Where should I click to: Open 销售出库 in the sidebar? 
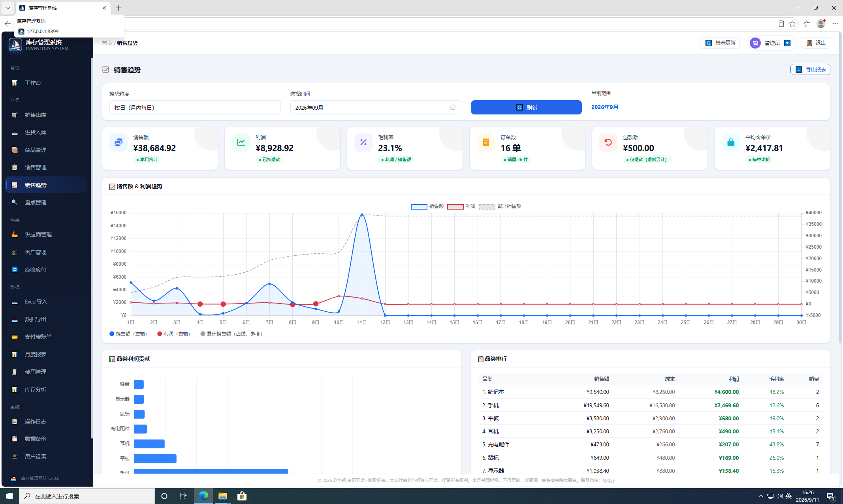click(46, 115)
